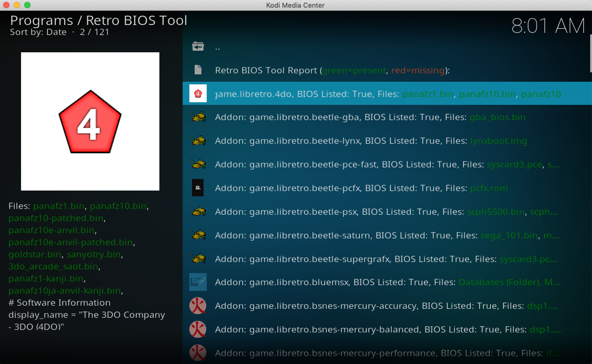592x364 pixels.
Task: Click the 4do red pentagon list icon
Action: tap(198, 93)
